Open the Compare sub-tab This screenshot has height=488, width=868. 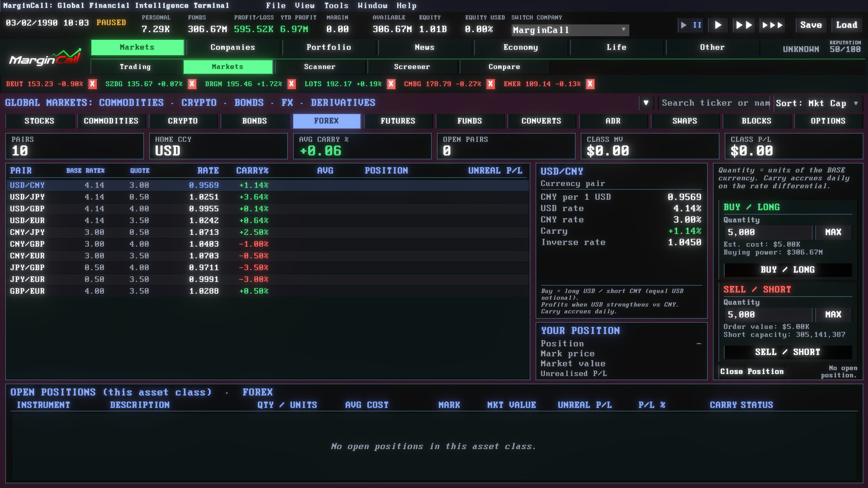[504, 67]
